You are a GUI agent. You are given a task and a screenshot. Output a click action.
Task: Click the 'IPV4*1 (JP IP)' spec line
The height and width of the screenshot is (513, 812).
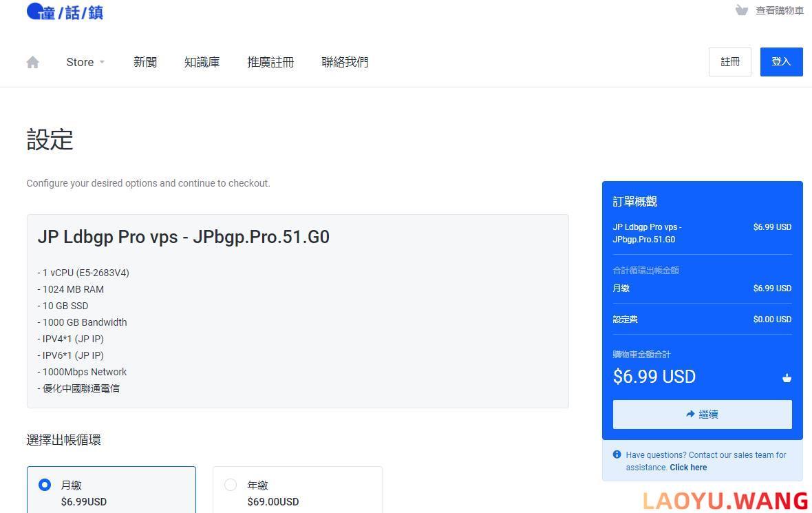(x=70, y=339)
